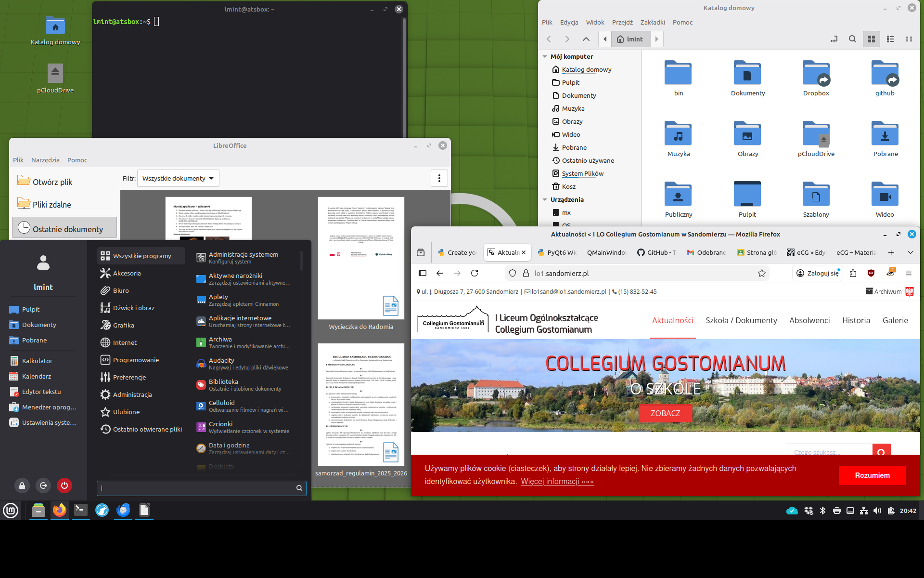
Task: Accept cookies with the Rozumiem button
Action: coord(872,475)
